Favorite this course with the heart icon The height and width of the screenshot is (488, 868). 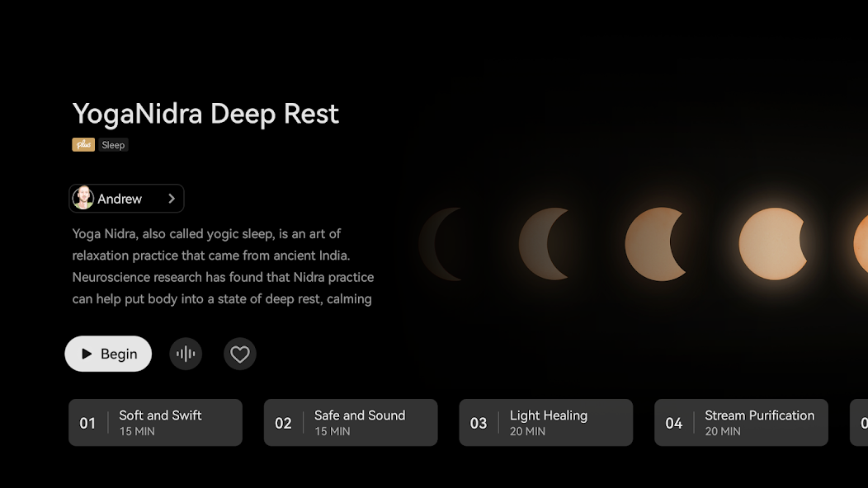[x=240, y=354]
